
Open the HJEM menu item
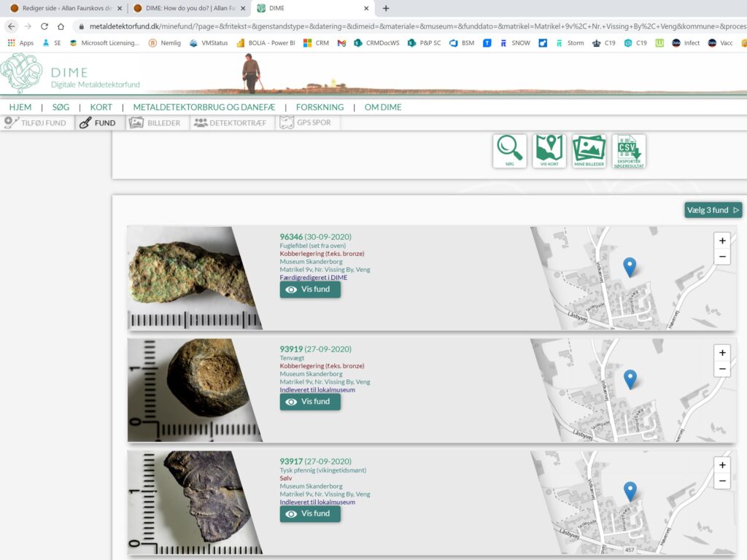click(20, 107)
